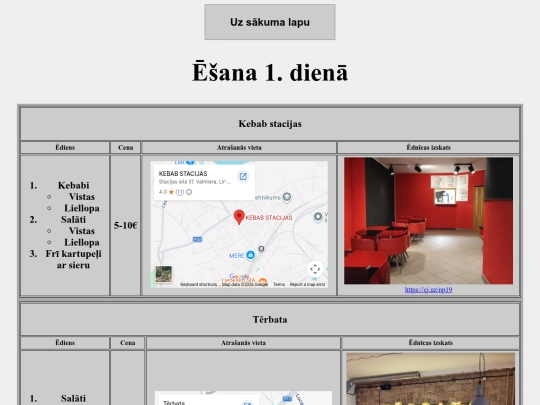Click the 'Cena' header in Tērbata table
Screen dimensions: 540x405
click(128, 343)
